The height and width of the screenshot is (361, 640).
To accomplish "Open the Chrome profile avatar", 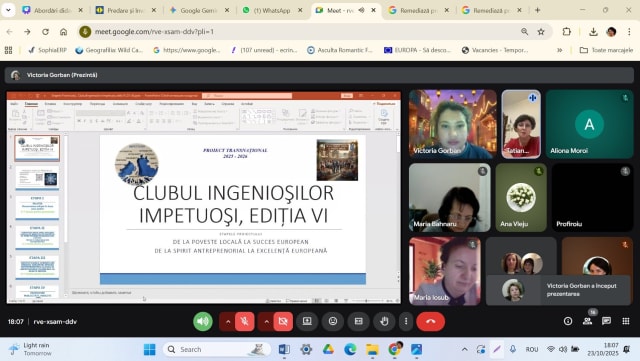I will coord(611,31).
